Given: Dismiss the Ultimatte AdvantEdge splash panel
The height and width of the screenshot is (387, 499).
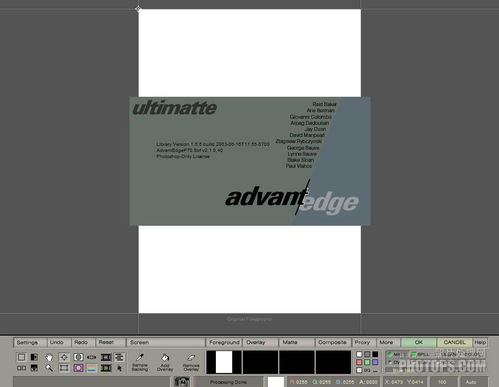Looking at the screenshot, I should (x=250, y=161).
